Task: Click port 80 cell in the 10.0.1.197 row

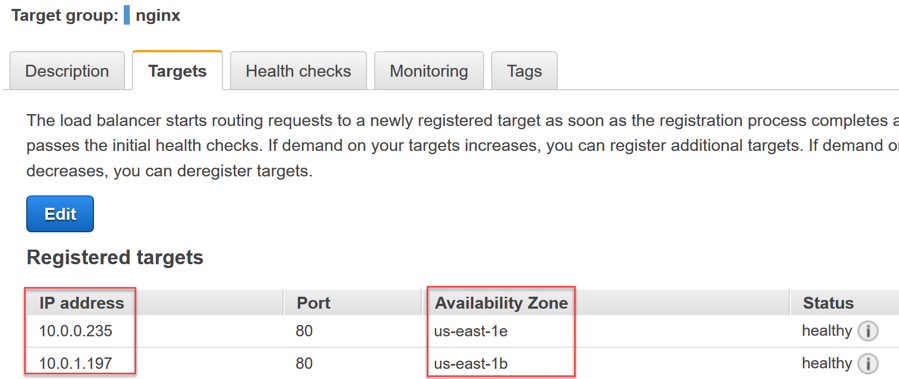Action: point(304,363)
